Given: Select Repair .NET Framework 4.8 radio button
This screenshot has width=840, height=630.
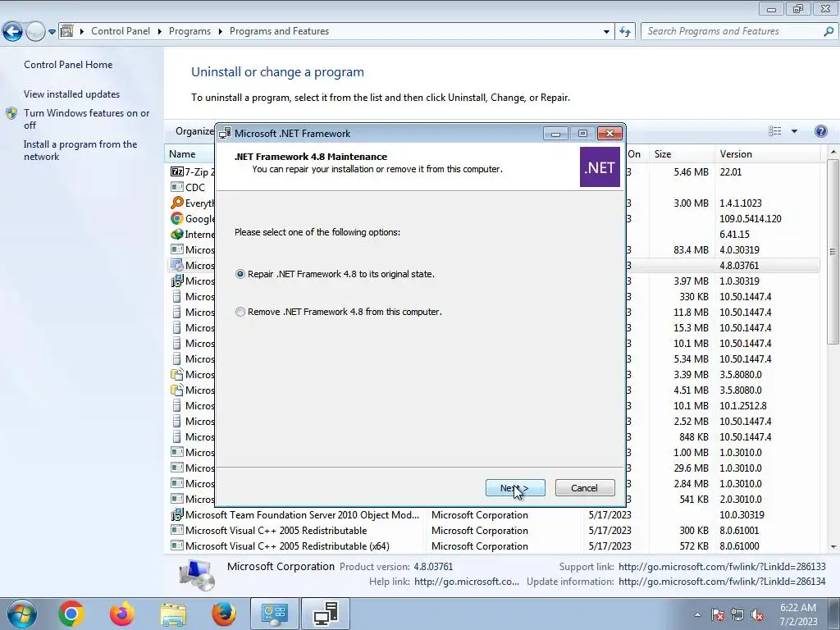Looking at the screenshot, I should [x=240, y=274].
